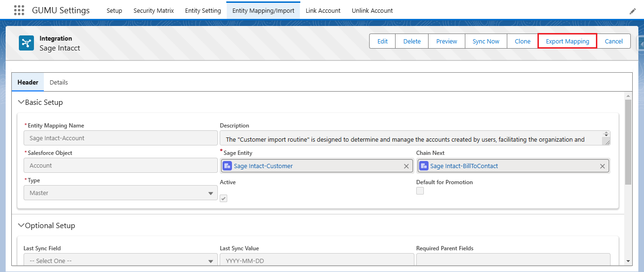This screenshot has height=272, width=644.
Task: Click the Integration Sage Intacct header icon
Action: 26,43
